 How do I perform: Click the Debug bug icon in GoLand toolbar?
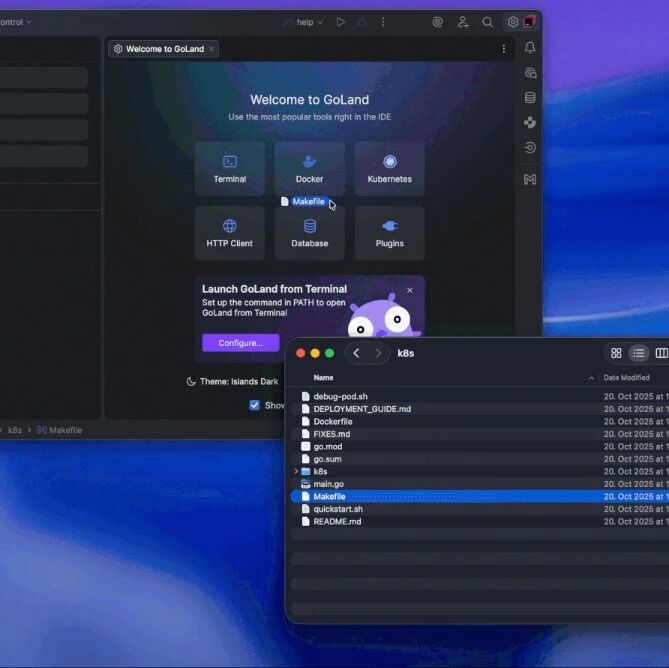(x=362, y=22)
